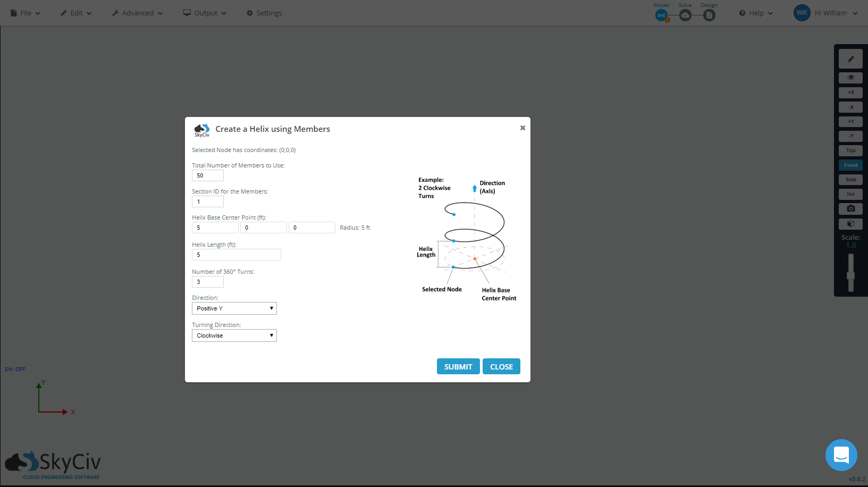Open the Edit menu
The height and width of the screenshot is (487, 868).
[x=76, y=13]
